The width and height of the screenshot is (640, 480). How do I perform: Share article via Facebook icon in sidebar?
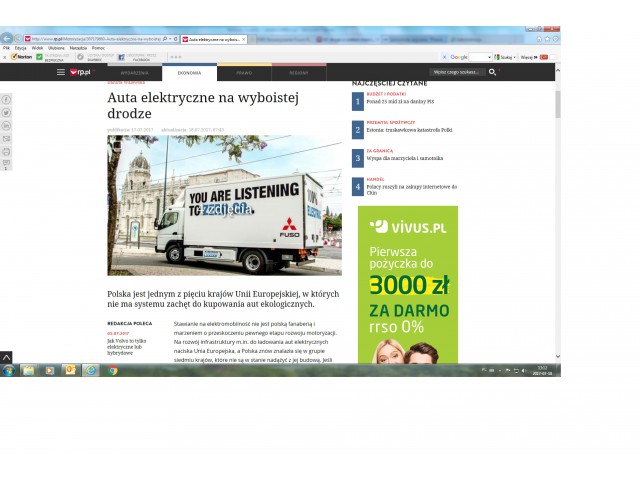pyautogui.click(x=6, y=100)
